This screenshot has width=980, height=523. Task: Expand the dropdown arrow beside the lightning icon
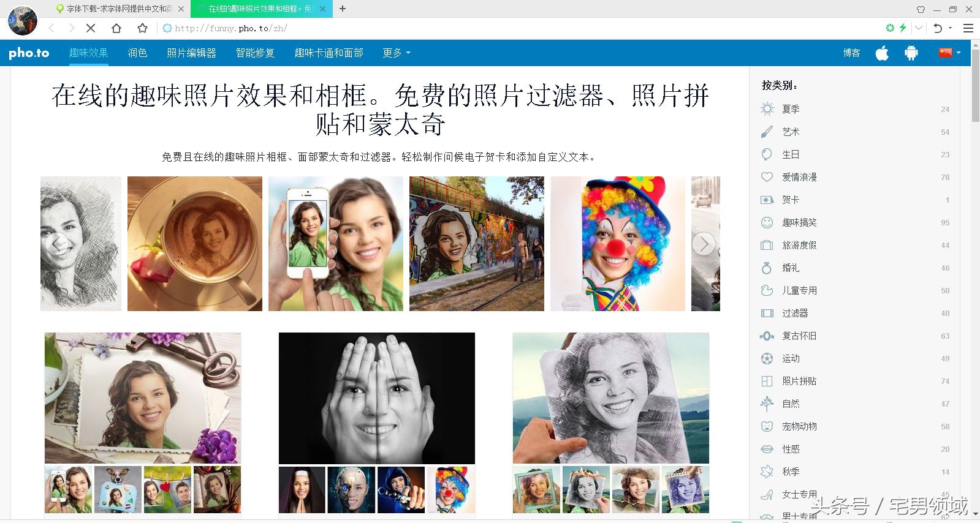click(x=918, y=28)
